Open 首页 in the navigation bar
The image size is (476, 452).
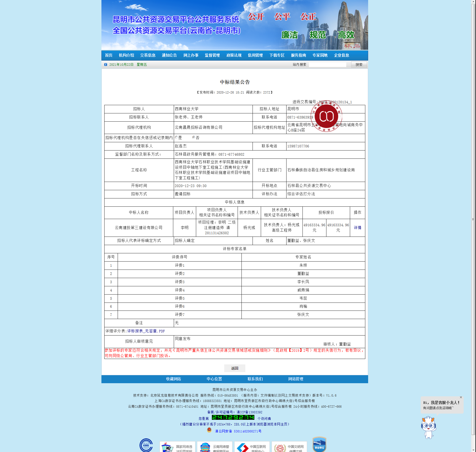pyautogui.click(x=109, y=55)
